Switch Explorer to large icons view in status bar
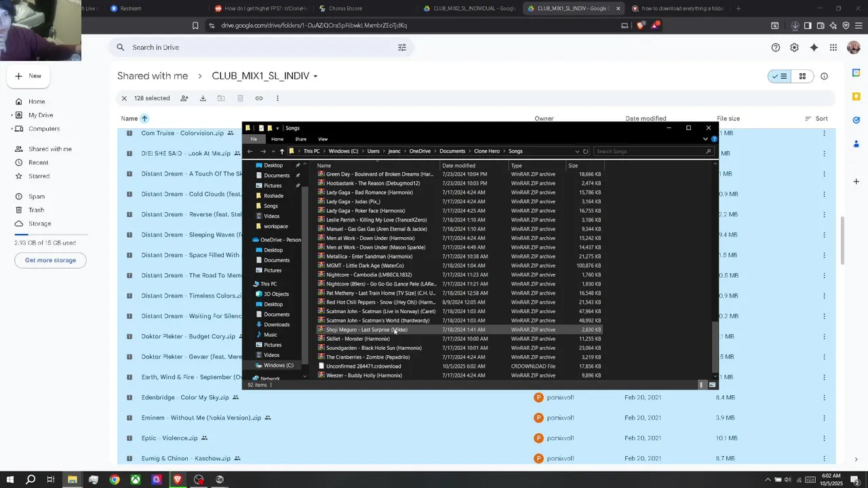 [x=712, y=385]
